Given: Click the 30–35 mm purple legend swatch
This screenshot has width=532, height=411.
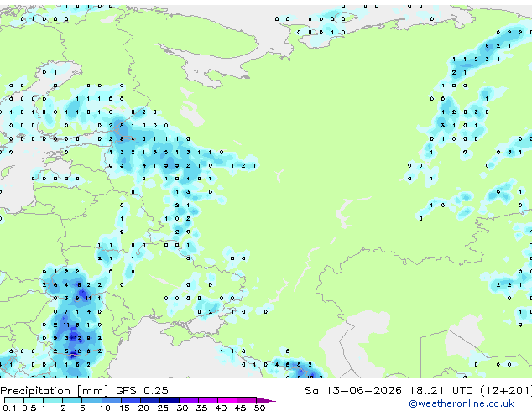Looking at the screenshot, I should point(189,400).
